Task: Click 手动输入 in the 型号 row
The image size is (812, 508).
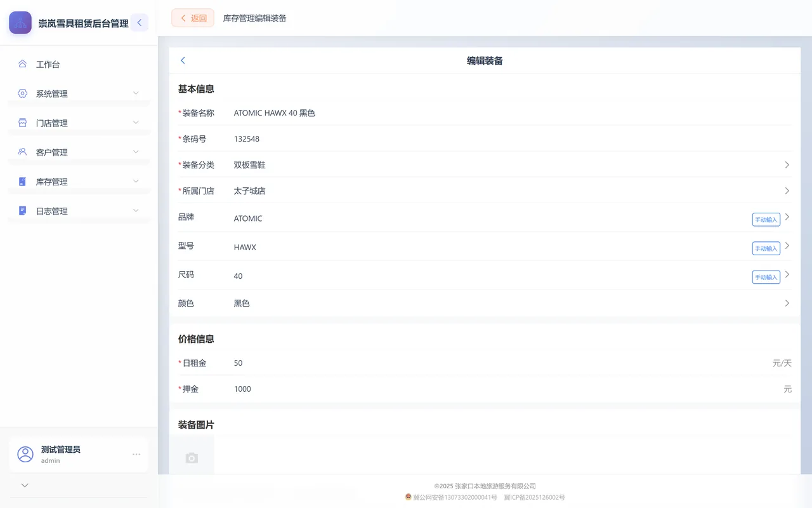Action: click(x=766, y=248)
